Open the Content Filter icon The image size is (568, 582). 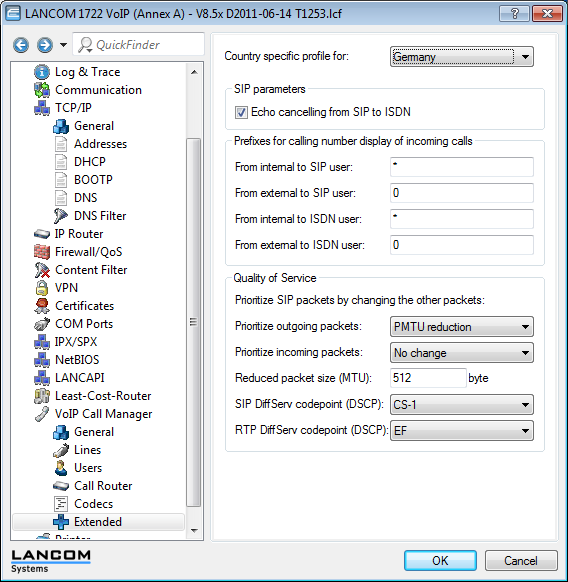(42, 270)
